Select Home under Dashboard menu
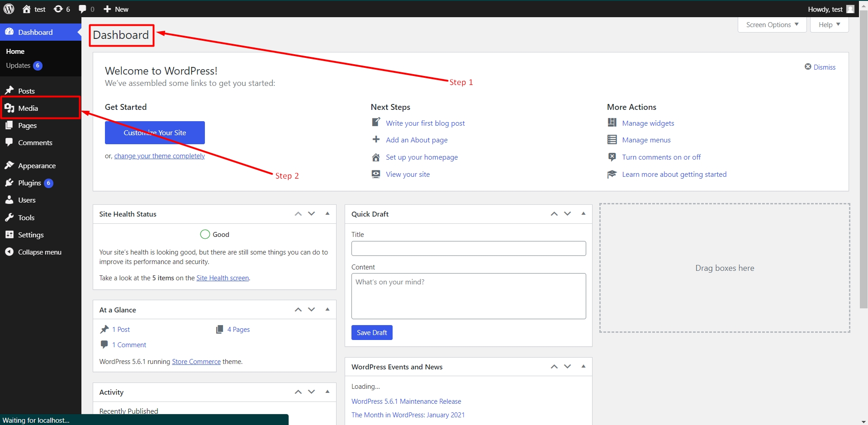The width and height of the screenshot is (868, 425). (15, 52)
